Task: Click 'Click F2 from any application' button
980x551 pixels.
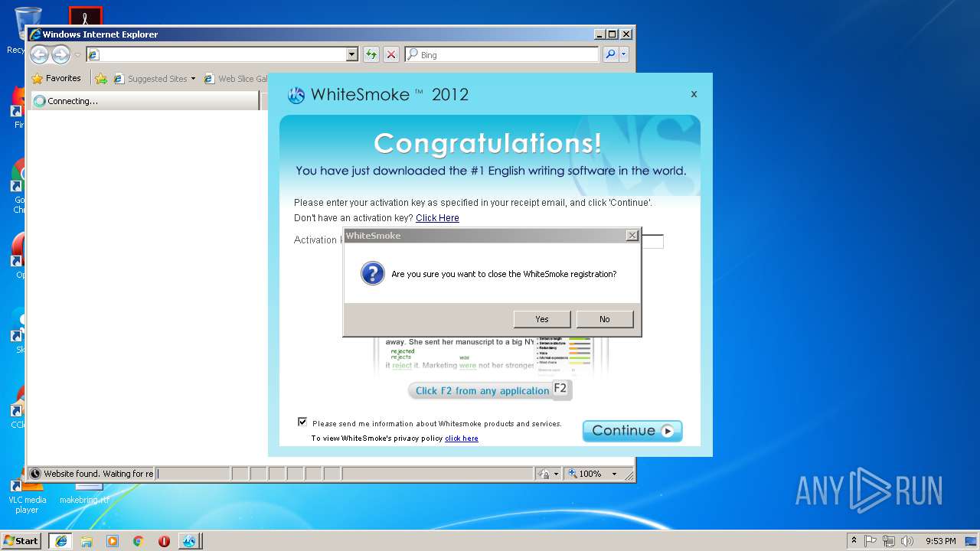Action: pos(482,391)
